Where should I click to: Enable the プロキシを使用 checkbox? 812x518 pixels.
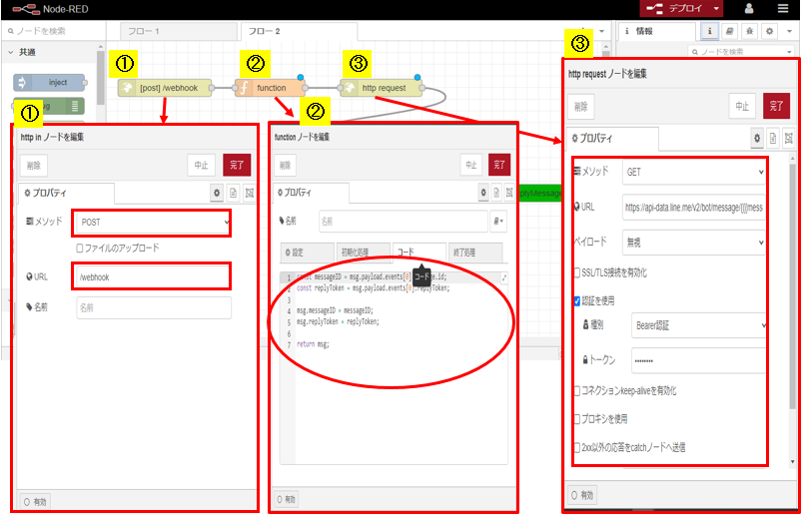pos(577,419)
